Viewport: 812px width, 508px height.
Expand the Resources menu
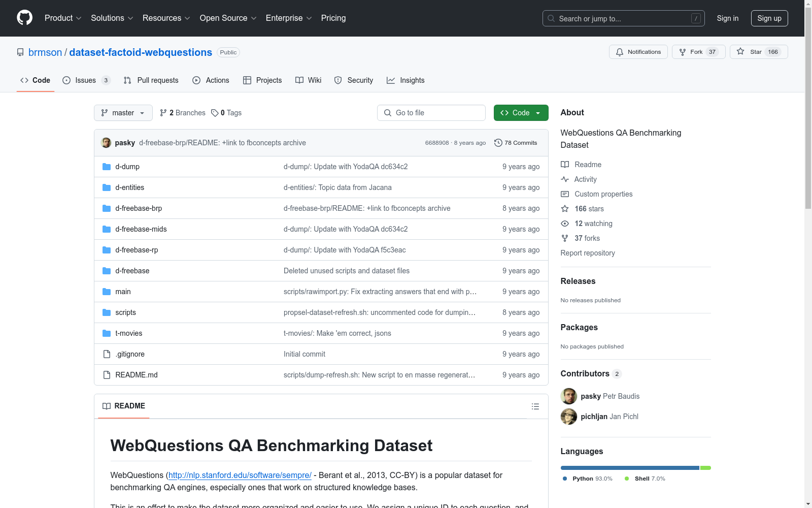click(x=166, y=18)
